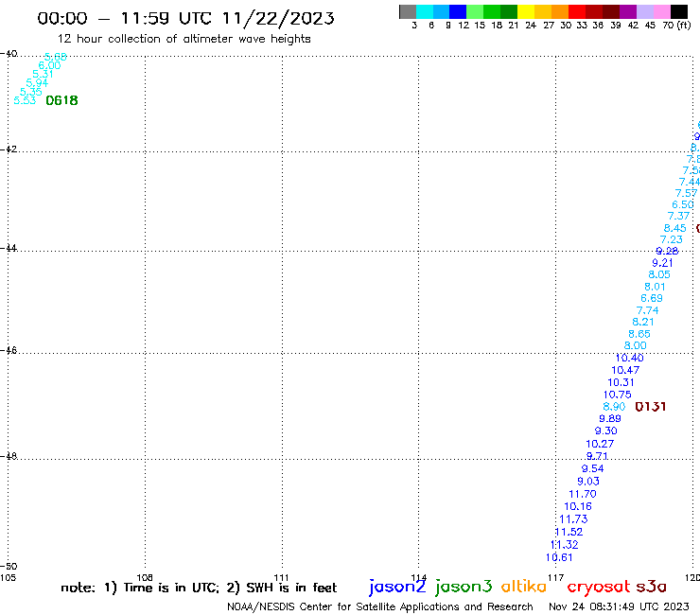
Task: Click the 11.32 wave height value
Action: point(565,545)
